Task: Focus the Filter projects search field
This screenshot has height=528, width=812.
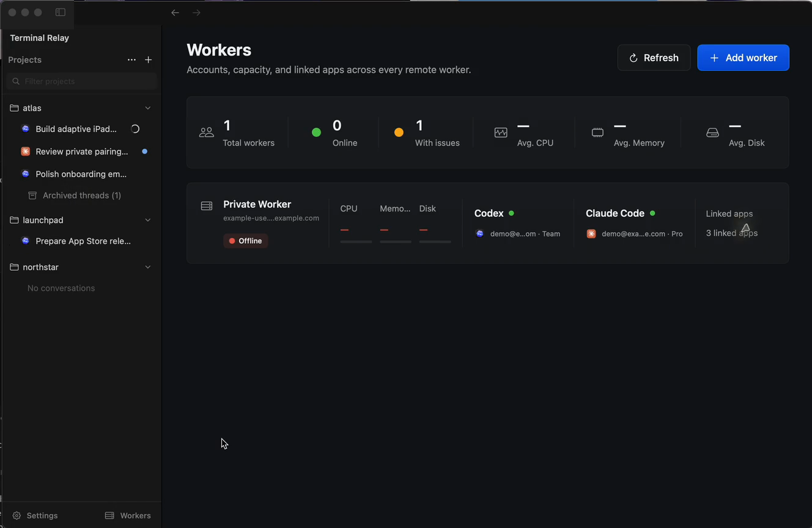Action: [81, 81]
